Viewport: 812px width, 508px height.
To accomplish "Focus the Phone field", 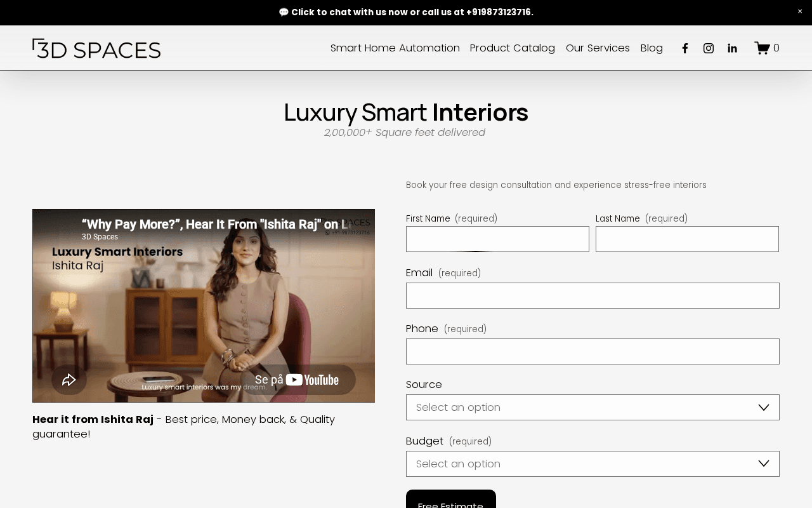I will tap(593, 352).
